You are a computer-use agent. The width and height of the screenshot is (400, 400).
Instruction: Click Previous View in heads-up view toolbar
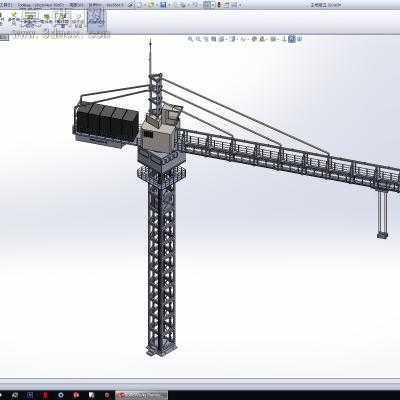[x=206, y=39]
